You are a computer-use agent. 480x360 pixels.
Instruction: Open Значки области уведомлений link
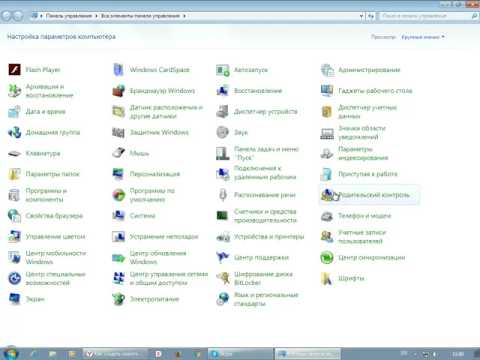coord(362,132)
